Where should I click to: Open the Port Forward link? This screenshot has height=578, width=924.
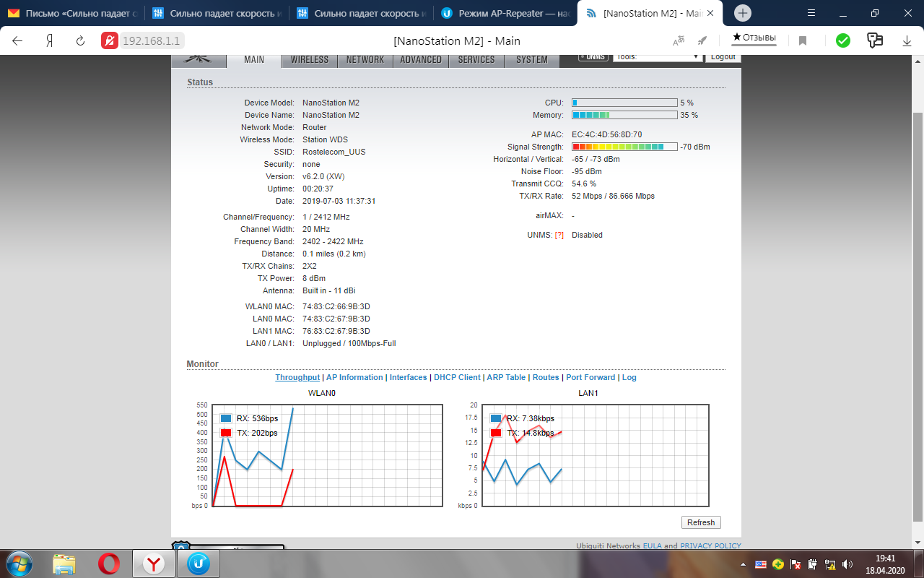tap(590, 377)
